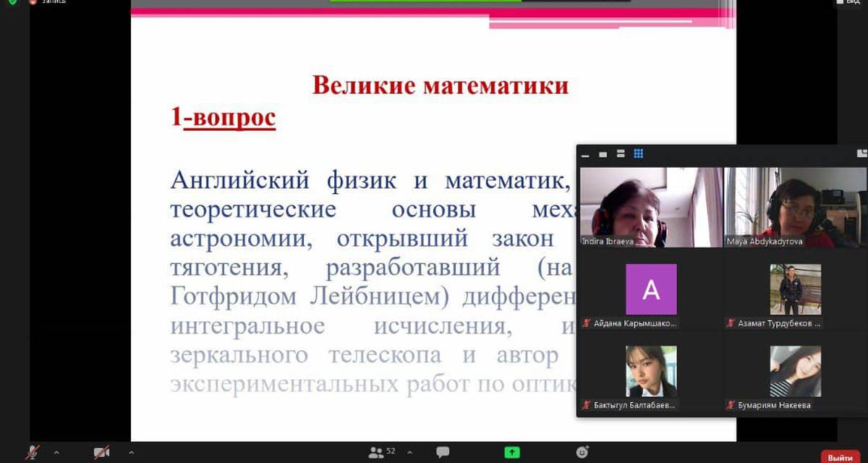Click the Запись recording indicator at top left

click(47, 2)
